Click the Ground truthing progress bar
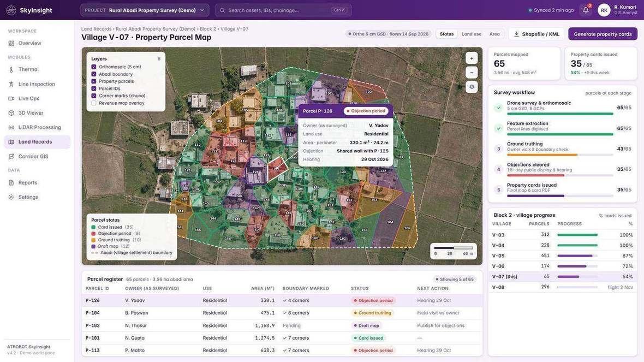This screenshot has height=362, width=644. pos(560,155)
